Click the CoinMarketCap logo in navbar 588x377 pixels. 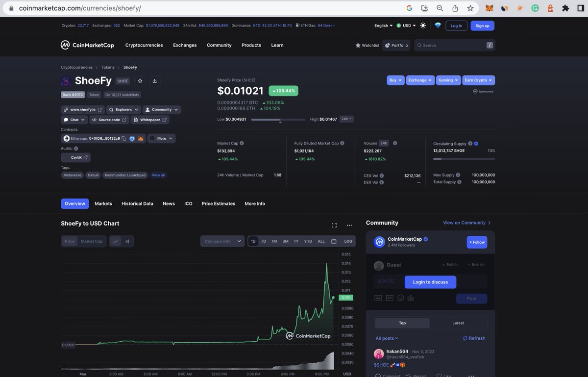click(87, 45)
